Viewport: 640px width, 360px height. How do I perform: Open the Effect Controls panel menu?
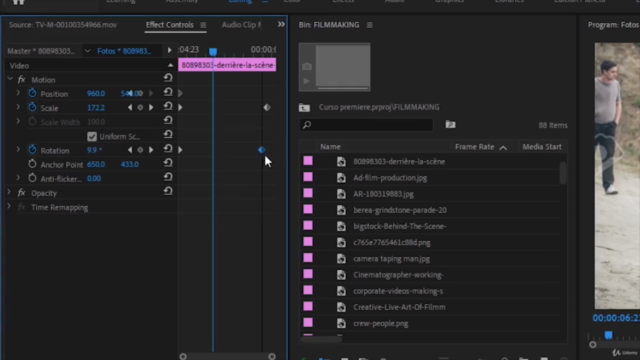click(x=203, y=25)
